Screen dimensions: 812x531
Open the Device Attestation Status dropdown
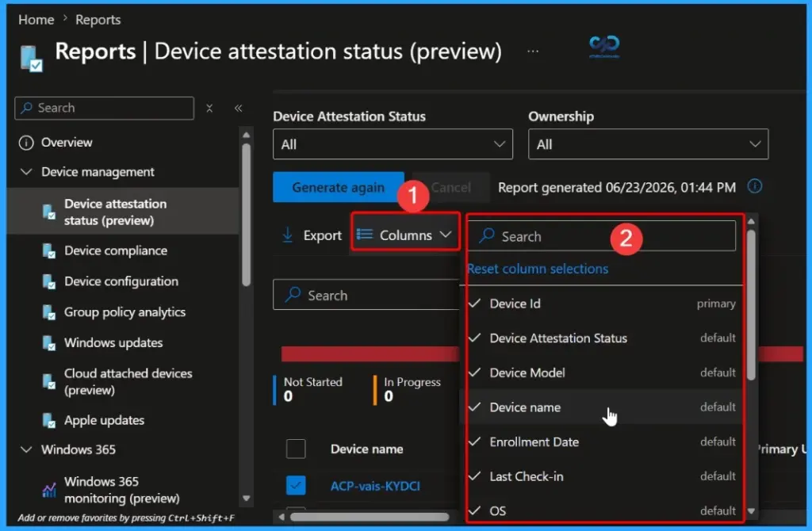pos(393,144)
